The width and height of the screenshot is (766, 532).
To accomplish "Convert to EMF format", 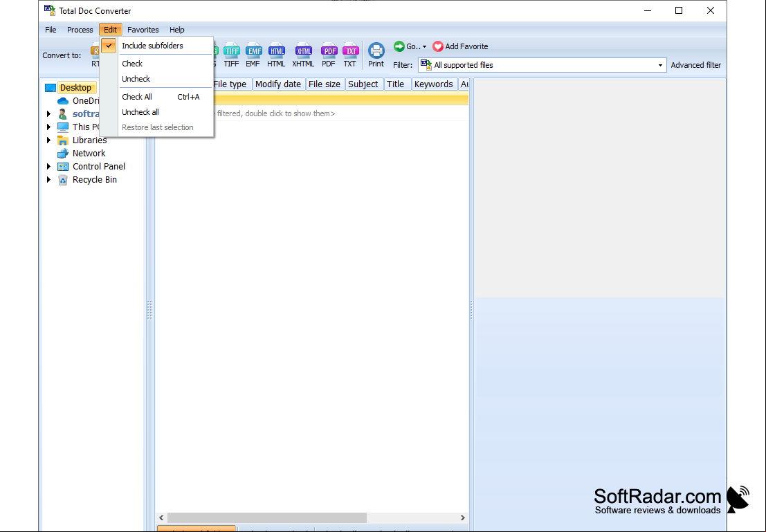I will 253,55.
